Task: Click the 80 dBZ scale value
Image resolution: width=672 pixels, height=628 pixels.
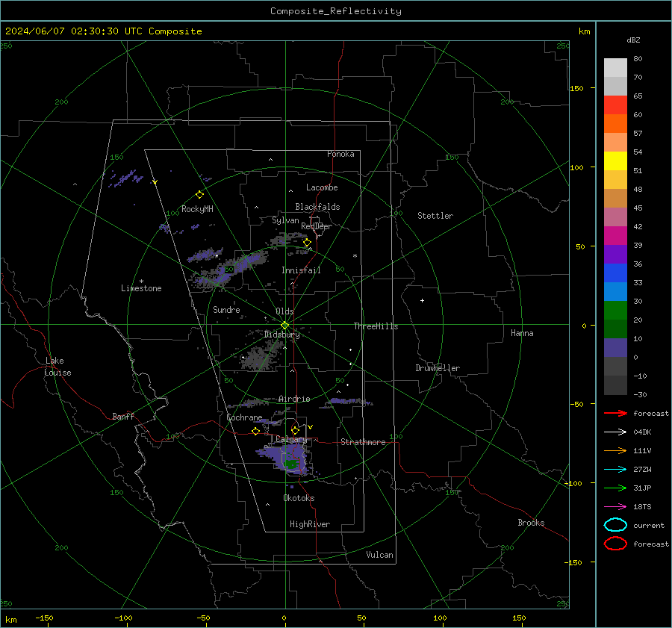Action: (x=638, y=59)
